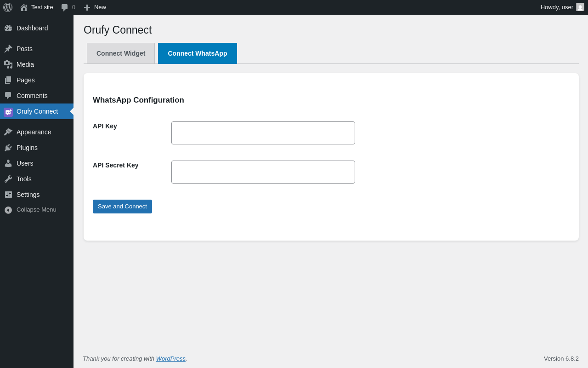Click the Test site home icon
Image resolution: width=588 pixels, height=368 pixels.
[24, 7]
